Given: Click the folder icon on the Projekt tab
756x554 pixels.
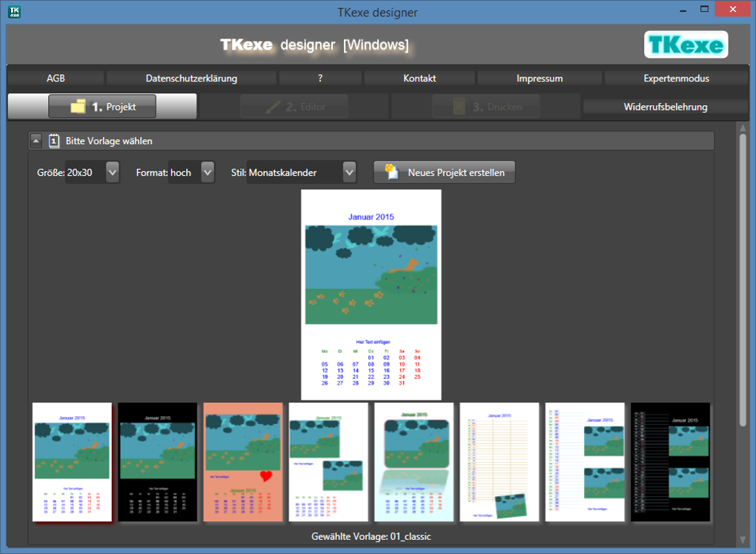Looking at the screenshot, I should [78, 106].
